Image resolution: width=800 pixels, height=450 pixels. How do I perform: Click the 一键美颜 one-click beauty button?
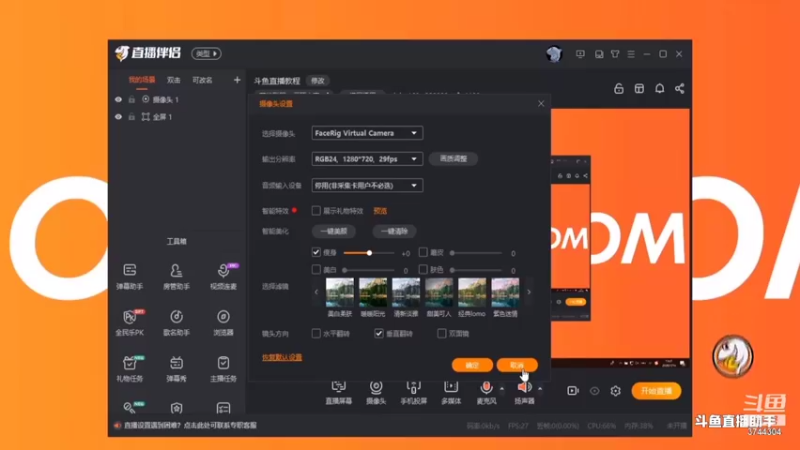click(334, 231)
